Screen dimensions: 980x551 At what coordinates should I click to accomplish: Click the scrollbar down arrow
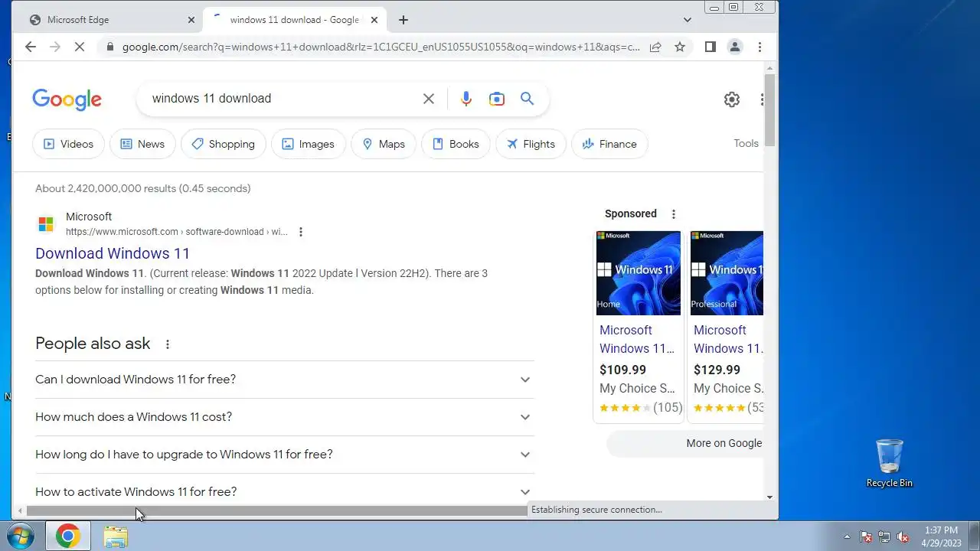point(769,497)
